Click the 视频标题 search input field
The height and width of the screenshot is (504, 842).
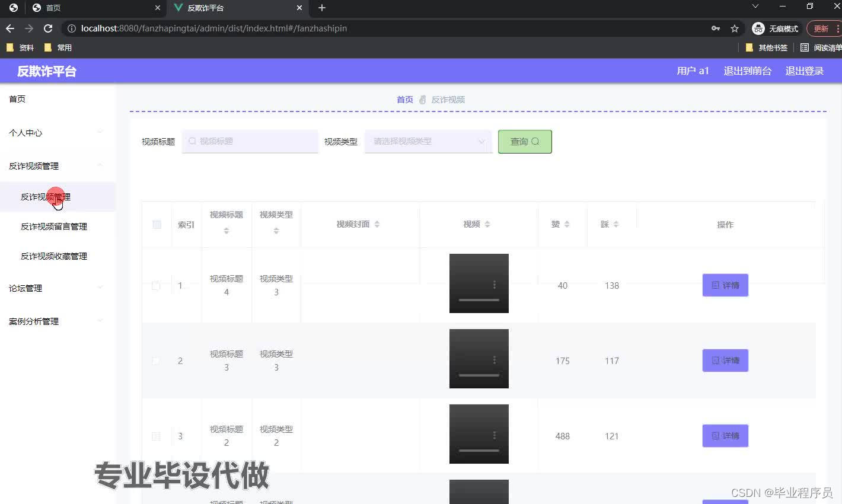point(250,142)
